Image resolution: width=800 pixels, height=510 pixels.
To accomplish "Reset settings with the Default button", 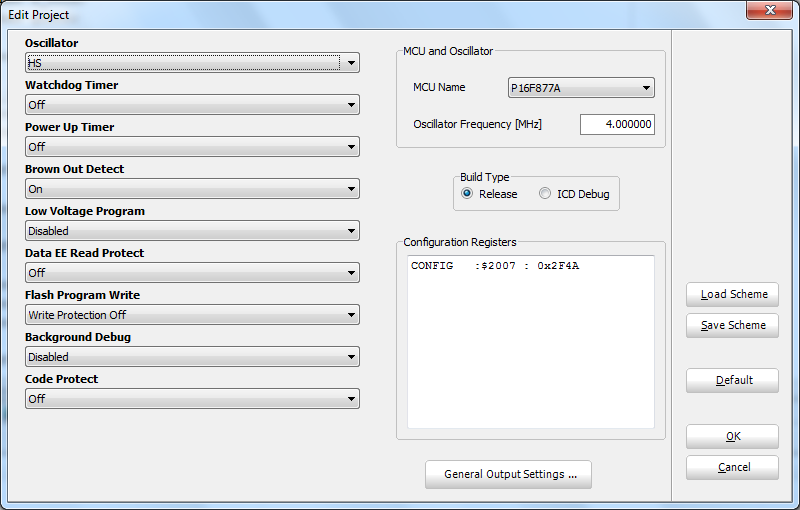I will click(x=732, y=380).
